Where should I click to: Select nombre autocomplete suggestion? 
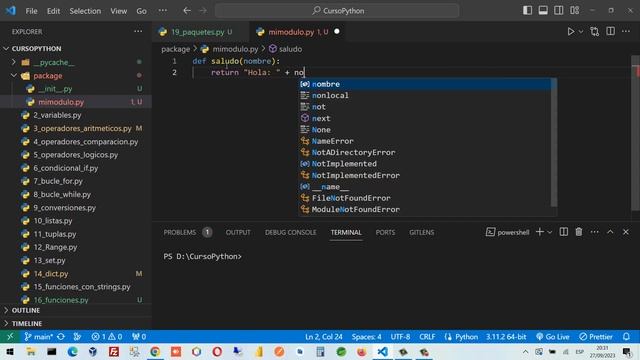[x=424, y=84]
